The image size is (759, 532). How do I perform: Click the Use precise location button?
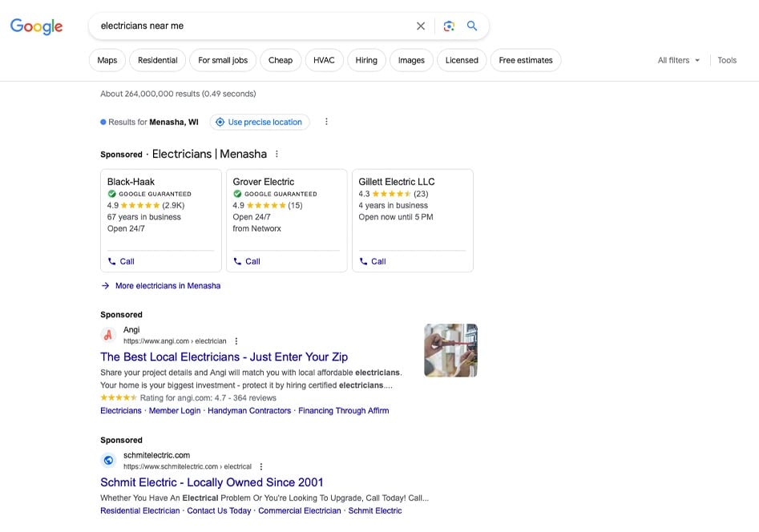pyautogui.click(x=260, y=122)
